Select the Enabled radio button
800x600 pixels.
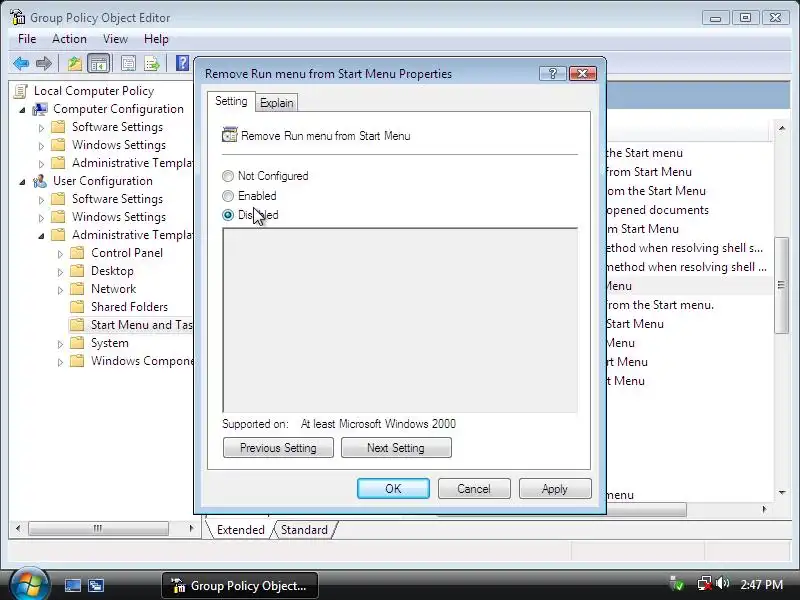[228, 196]
